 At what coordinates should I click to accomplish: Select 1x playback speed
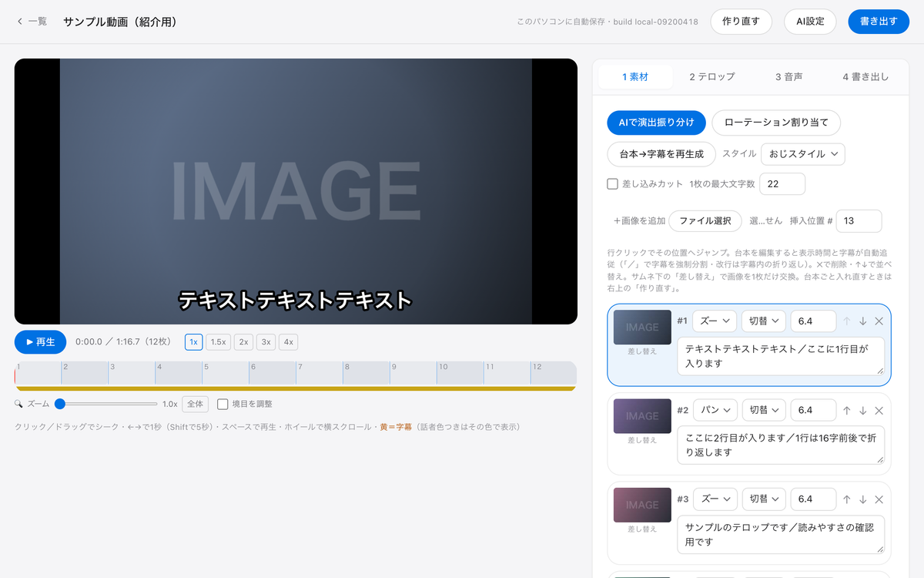(194, 342)
